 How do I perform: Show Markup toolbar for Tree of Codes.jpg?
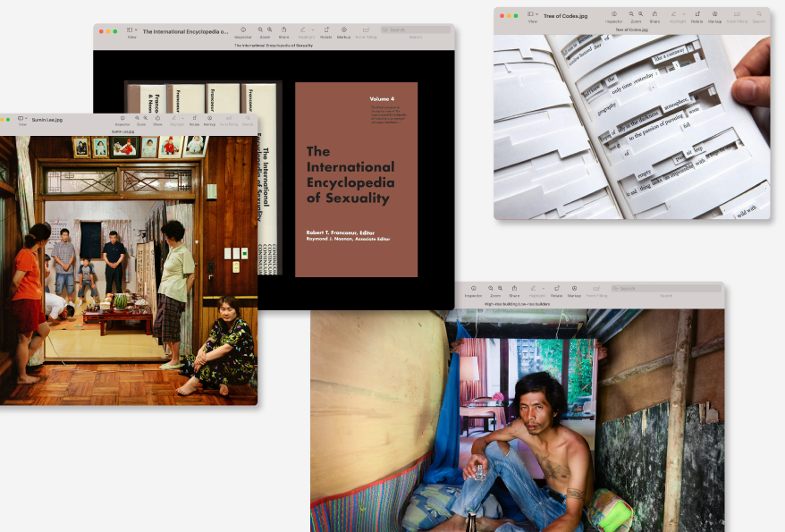tap(715, 14)
